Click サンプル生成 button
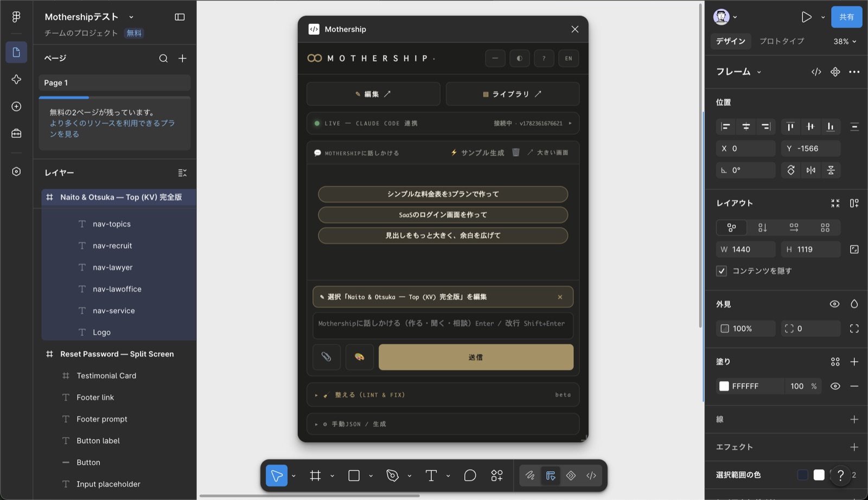 point(477,152)
